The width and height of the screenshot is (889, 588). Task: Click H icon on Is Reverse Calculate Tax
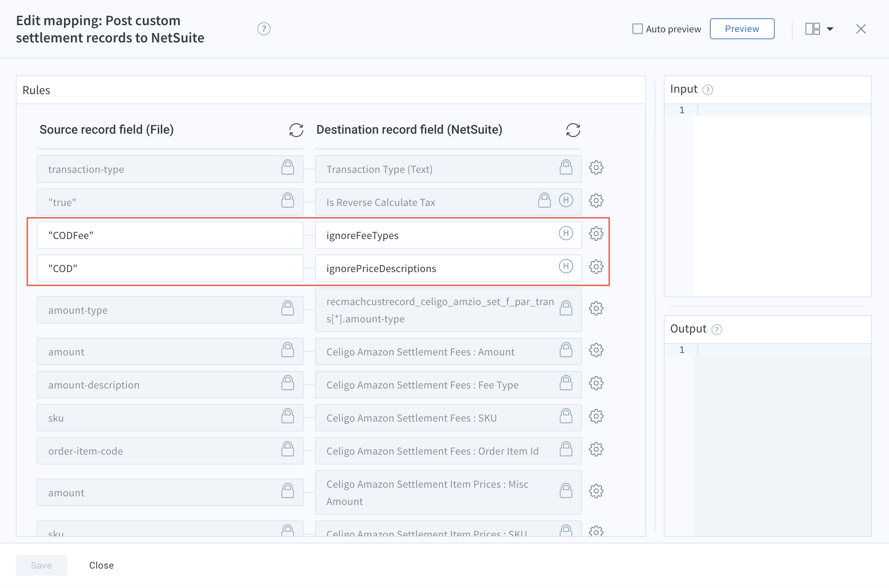pos(566,200)
